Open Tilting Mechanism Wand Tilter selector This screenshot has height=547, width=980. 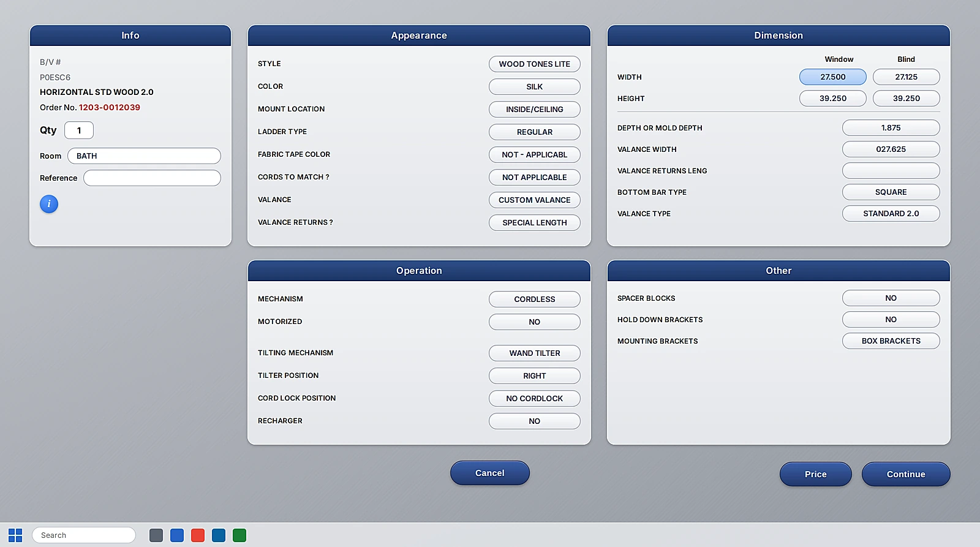(x=535, y=353)
